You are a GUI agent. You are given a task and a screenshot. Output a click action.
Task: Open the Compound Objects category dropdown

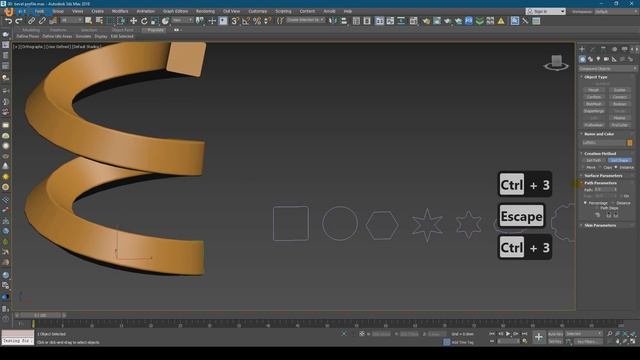click(x=607, y=69)
